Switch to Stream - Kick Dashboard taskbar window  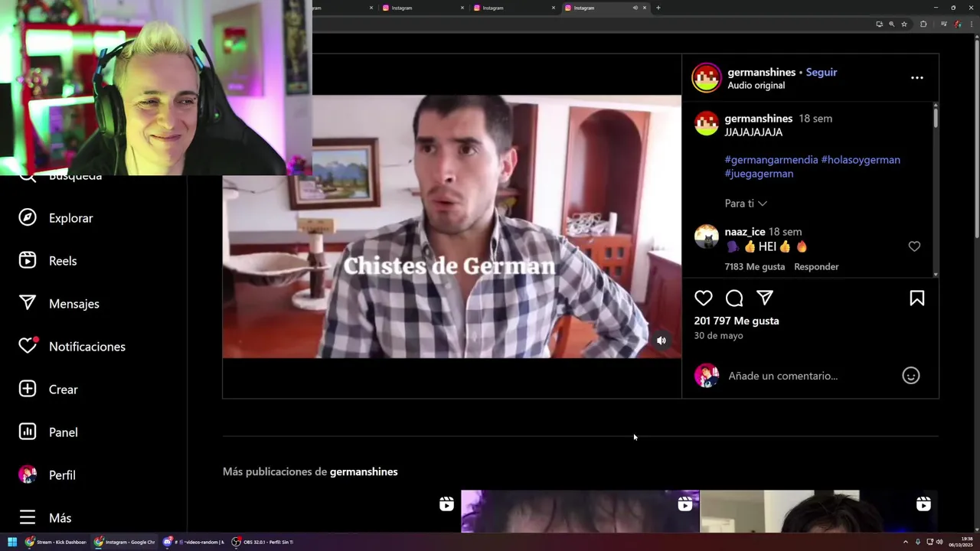pos(56,542)
